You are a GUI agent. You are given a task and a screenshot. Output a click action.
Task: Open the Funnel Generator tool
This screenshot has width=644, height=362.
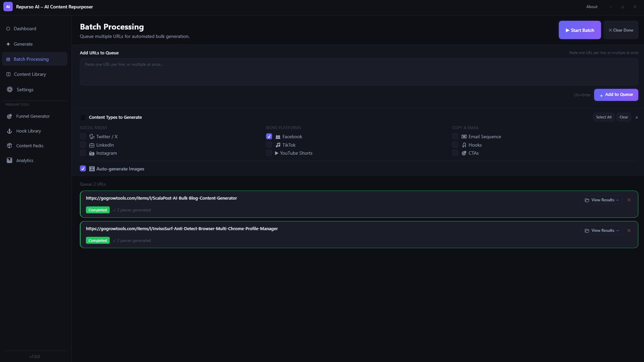[35, 116]
